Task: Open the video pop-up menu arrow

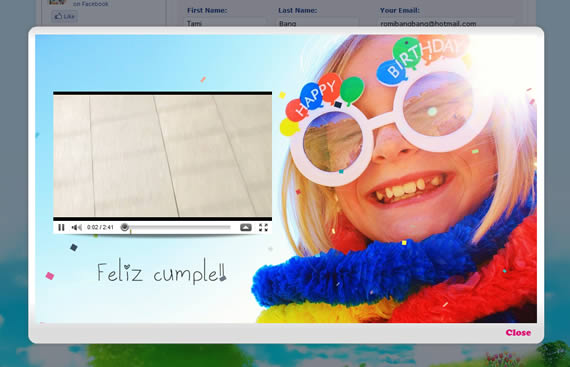Action: click(x=246, y=227)
